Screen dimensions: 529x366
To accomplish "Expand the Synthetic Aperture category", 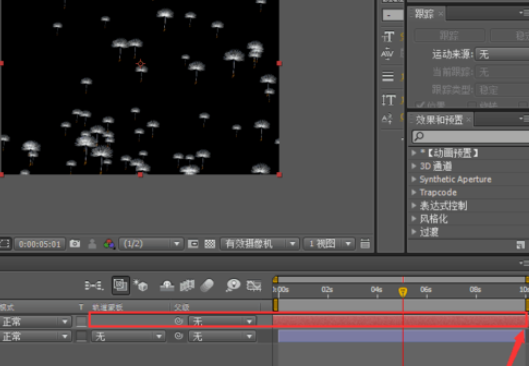I will 455,179.
